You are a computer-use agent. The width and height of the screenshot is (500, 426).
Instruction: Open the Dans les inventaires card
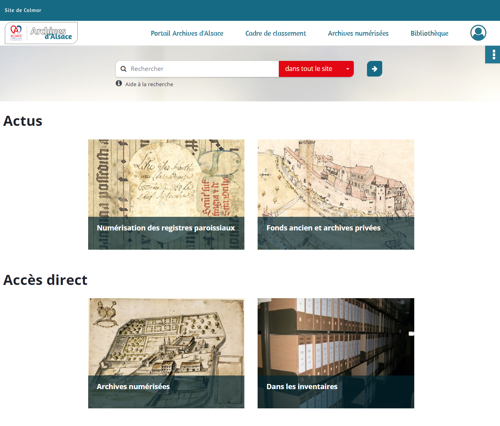click(x=336, y=353)
